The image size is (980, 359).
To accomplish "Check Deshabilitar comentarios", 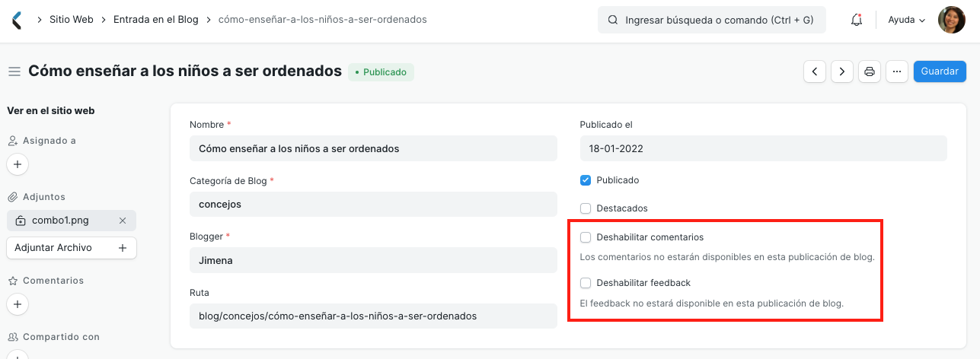I will click(x=586, y=237).
